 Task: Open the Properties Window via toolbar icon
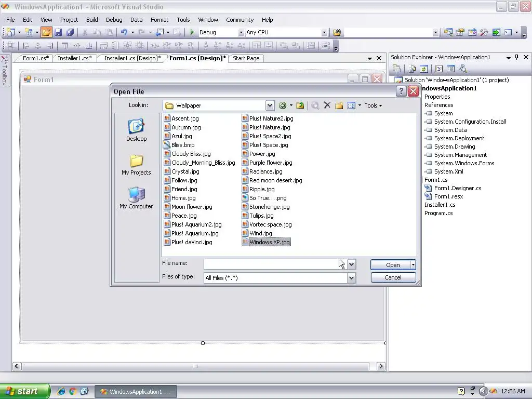[460, 32]
